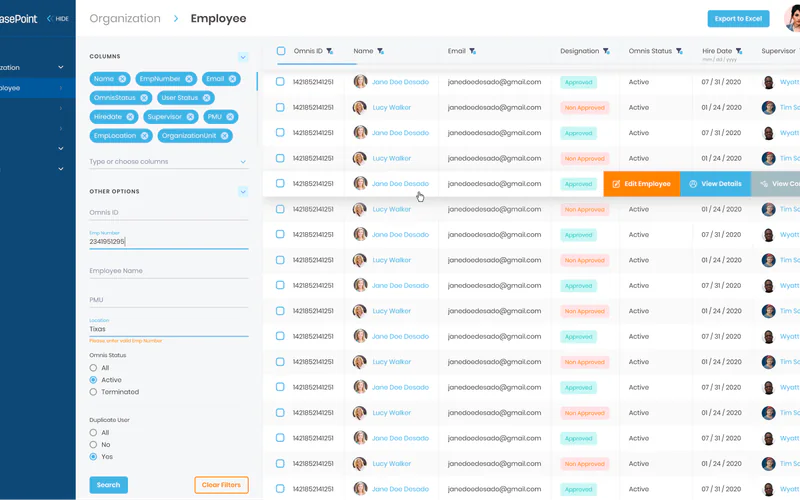Image resolution: width=800 pixels, height=500 pixels.
Task: Collapse the COLUMNS section
Action: point(243,57)
